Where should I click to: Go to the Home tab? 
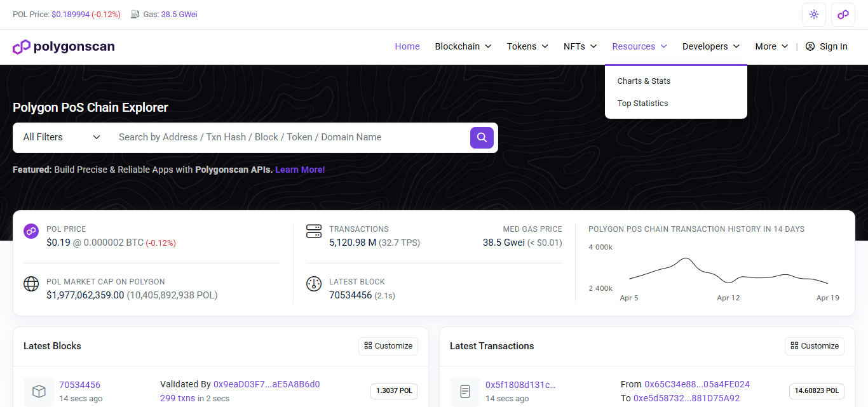click(x=407, y=46)
